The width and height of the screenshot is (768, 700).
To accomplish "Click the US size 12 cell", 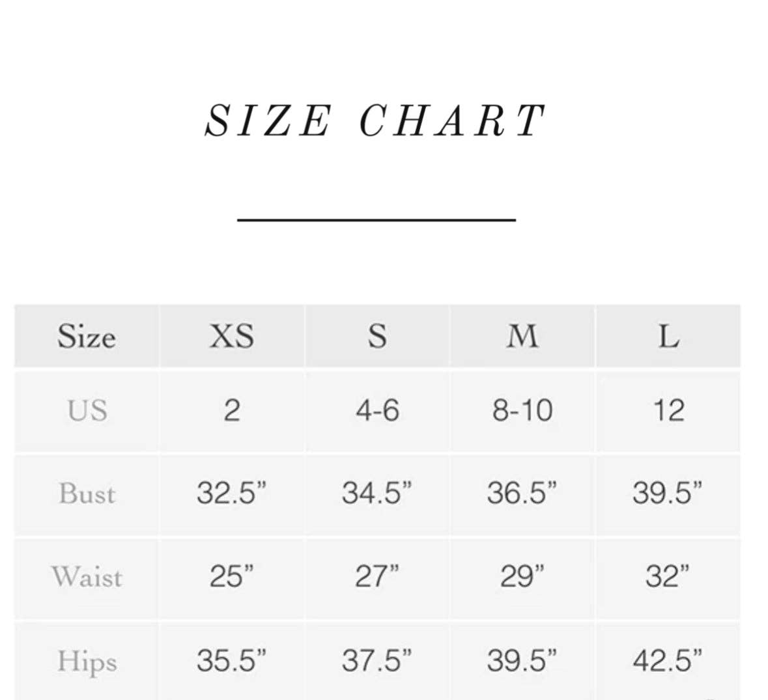I will [668, 411].
